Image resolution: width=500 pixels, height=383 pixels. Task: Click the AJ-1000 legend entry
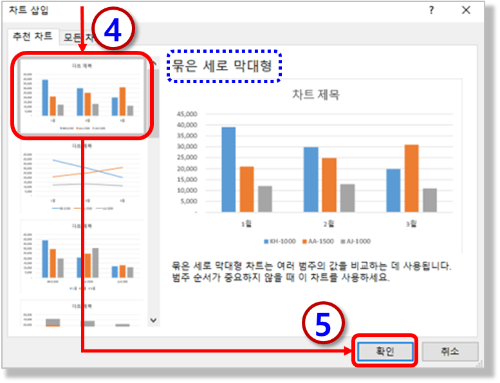tap(356, 241)
